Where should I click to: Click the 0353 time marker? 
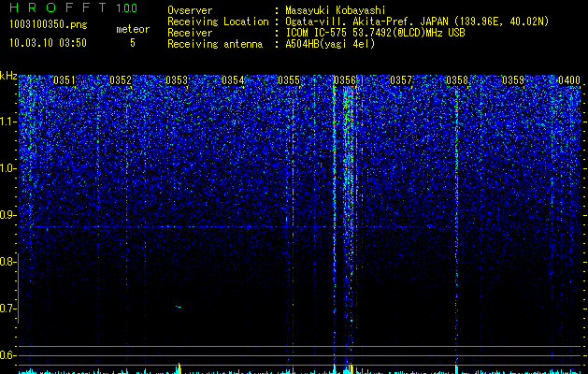177,80
